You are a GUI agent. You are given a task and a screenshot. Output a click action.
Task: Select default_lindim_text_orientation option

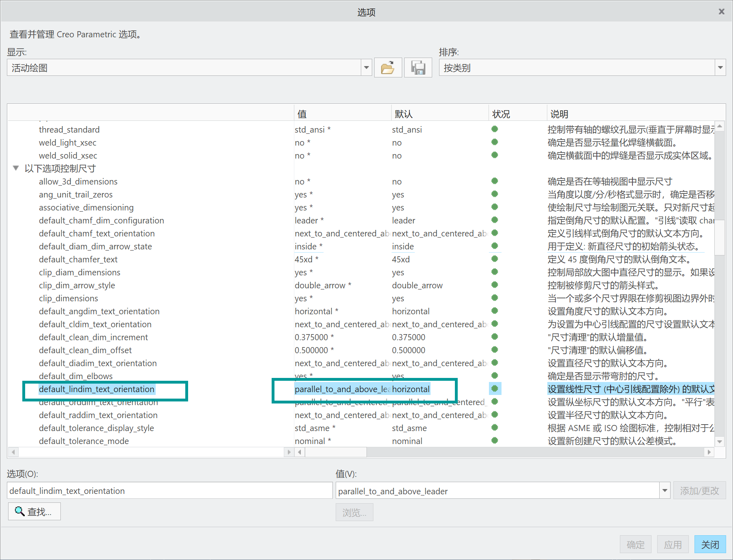tap(96, 389)
